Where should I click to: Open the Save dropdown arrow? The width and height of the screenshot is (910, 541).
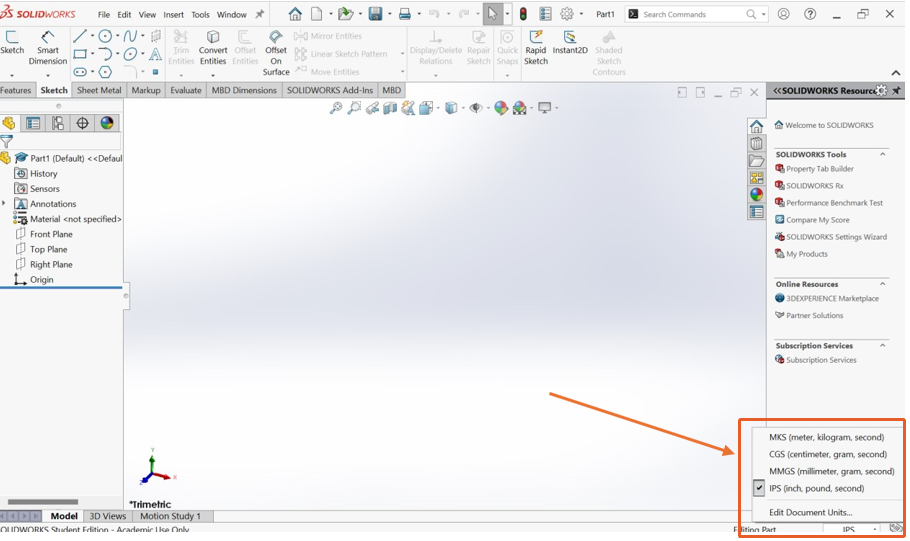(389, 14)
